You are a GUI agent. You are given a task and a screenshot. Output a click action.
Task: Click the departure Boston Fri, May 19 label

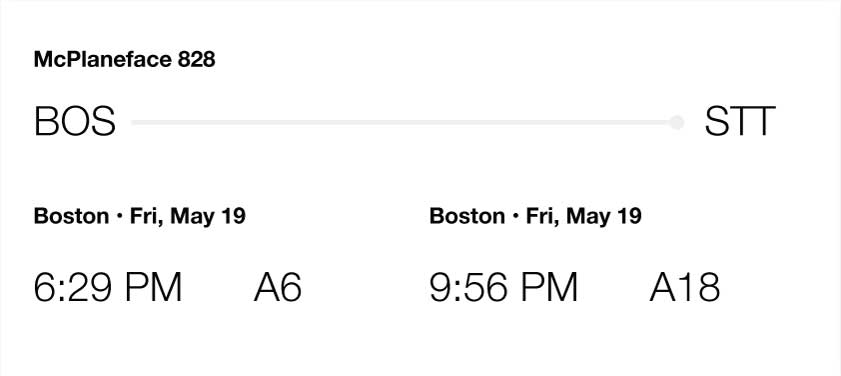[139, 216]
